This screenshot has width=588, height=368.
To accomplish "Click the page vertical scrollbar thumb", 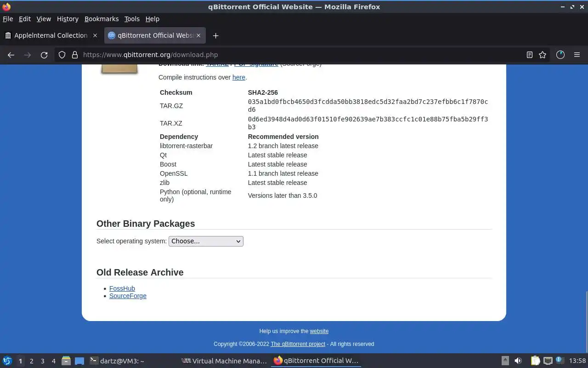I will coord(586,322).
